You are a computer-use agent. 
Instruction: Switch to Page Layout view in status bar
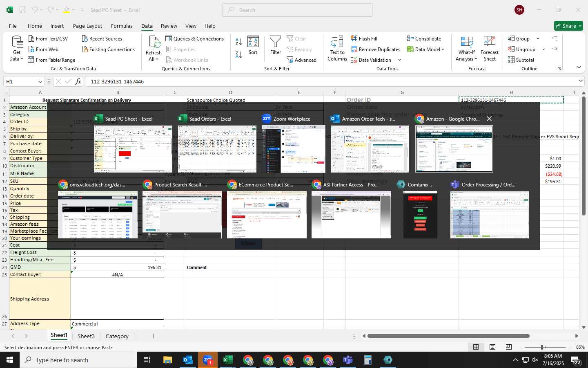pyautogui.click(x=492, y=347)
